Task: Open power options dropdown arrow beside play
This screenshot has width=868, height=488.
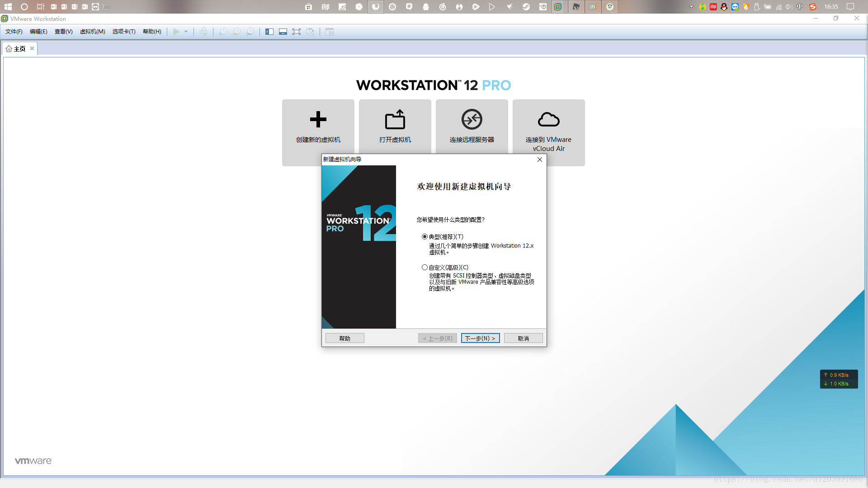Action: pyautogui.click(x=186, y=32)
